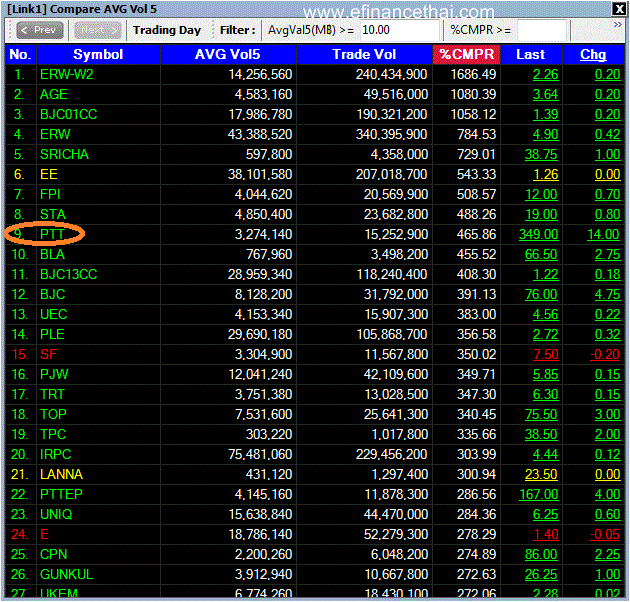
Task: Click %CMPR value 1686.49
Action: [473, 74]
